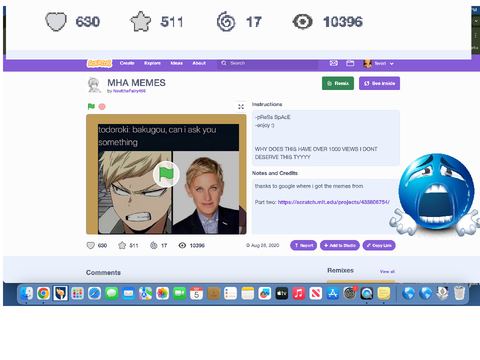Image resolution: width=480 pixels, height=360 pixels.
Task: Click the '-pReSs SpAcE' instructions line
Action: pyautogui.click(x=273, y=117)
